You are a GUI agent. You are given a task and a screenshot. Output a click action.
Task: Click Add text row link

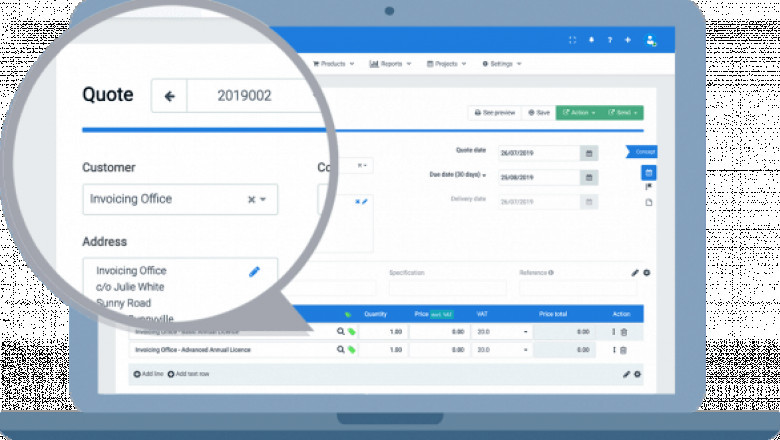[188, 374]
